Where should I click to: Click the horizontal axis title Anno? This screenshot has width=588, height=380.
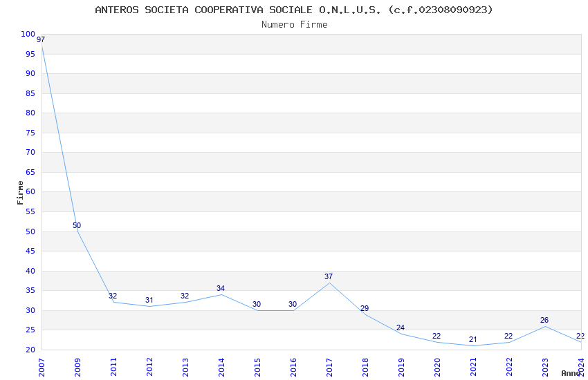tap(571, 373)
